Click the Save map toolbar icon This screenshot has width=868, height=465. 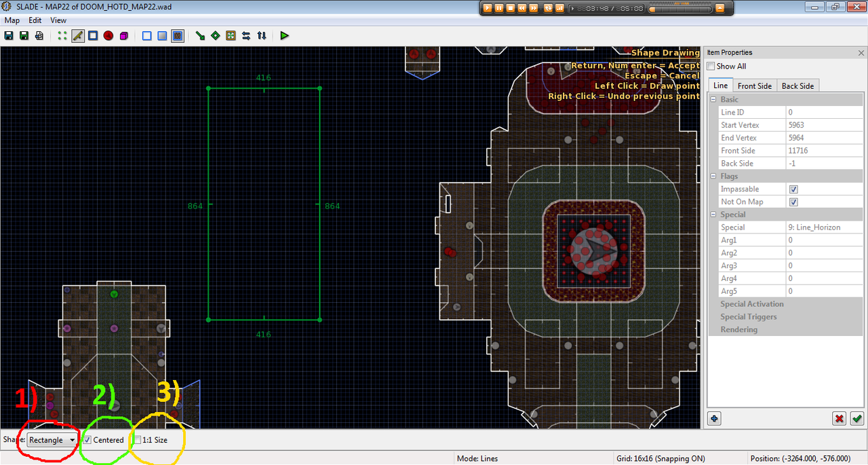(x=8, y=35)
